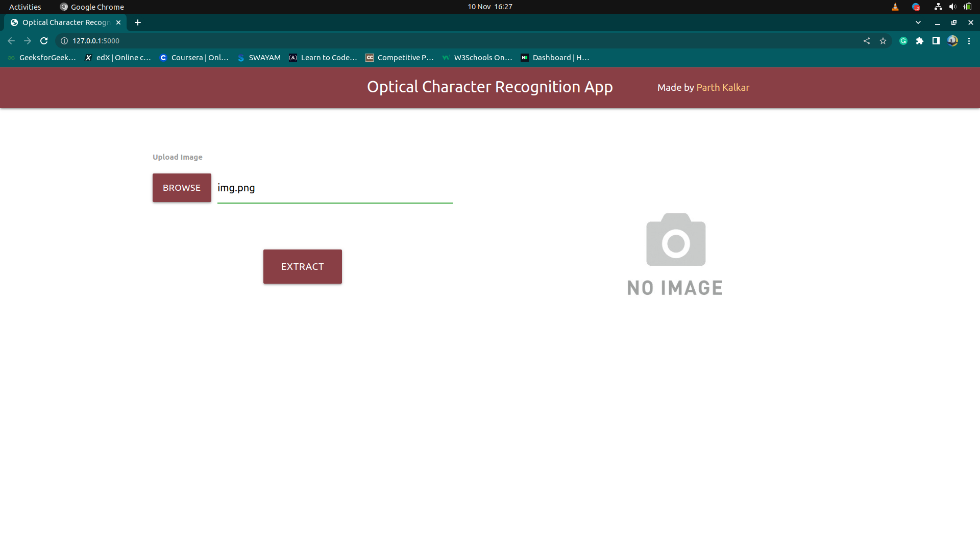Open the Chrome profile avatar

click(952, 41)
